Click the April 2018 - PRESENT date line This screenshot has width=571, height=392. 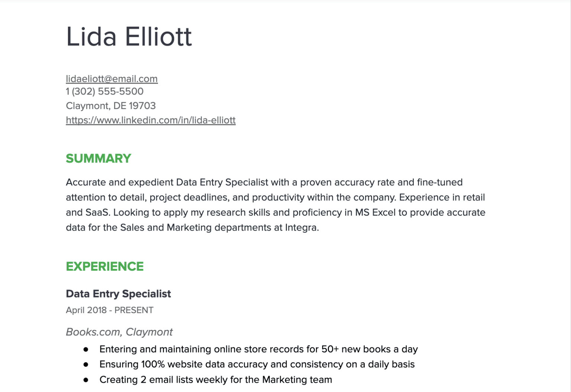pos(110,310)
